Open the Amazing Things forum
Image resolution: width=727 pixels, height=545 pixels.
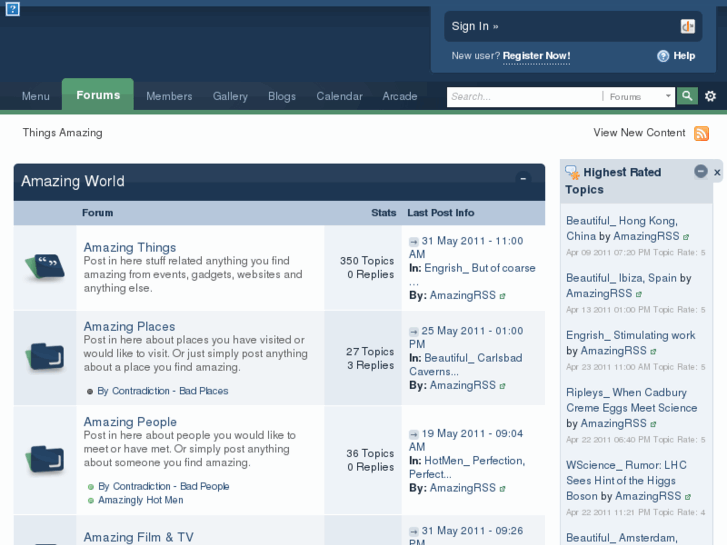coord(130,247)
